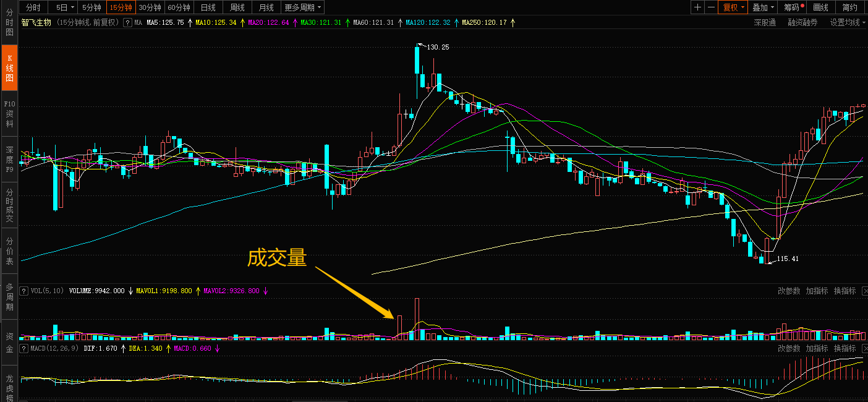Click the MACD:0.660 value
The height and width of the screenshot is (402, 868).
(x=192, y=348)
